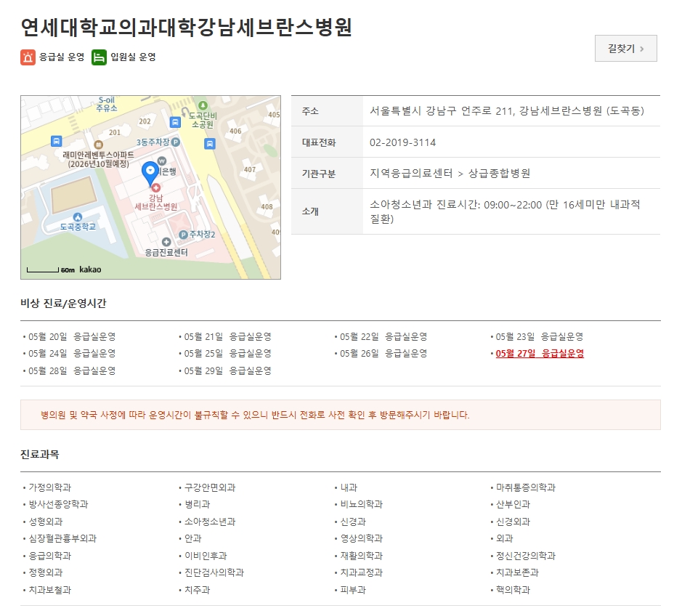The image size is (682, 616).
Task: Click the 비뇨의학과 department
Action: click(x=362, y=505)
